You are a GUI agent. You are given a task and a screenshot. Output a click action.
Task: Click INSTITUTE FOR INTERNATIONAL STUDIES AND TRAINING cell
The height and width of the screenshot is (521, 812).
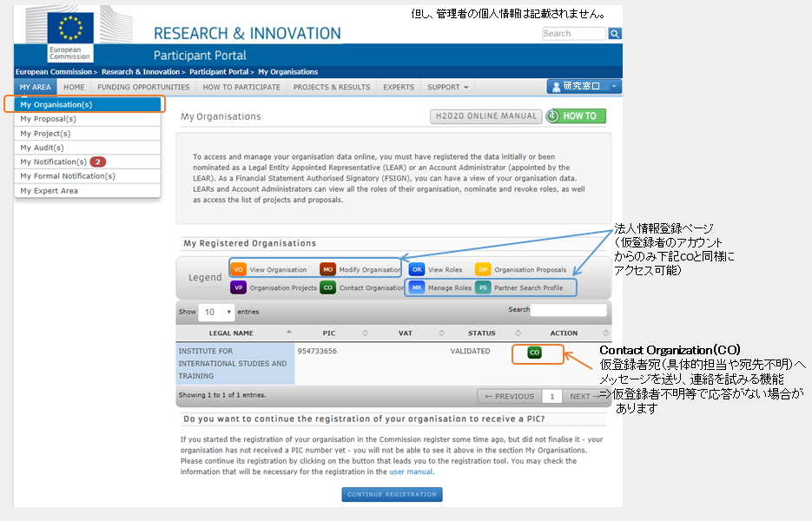pos(235,364)
